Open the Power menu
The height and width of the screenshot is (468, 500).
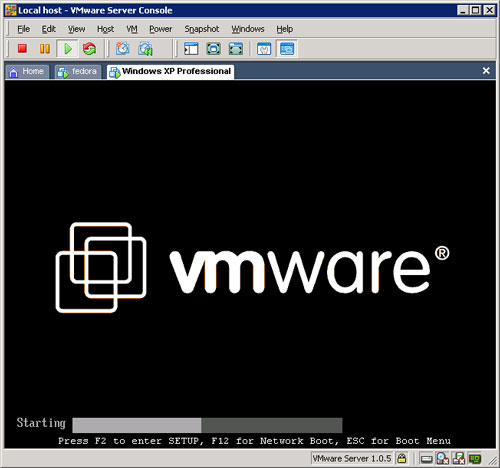pyautogui.click(x=161, y=29)
